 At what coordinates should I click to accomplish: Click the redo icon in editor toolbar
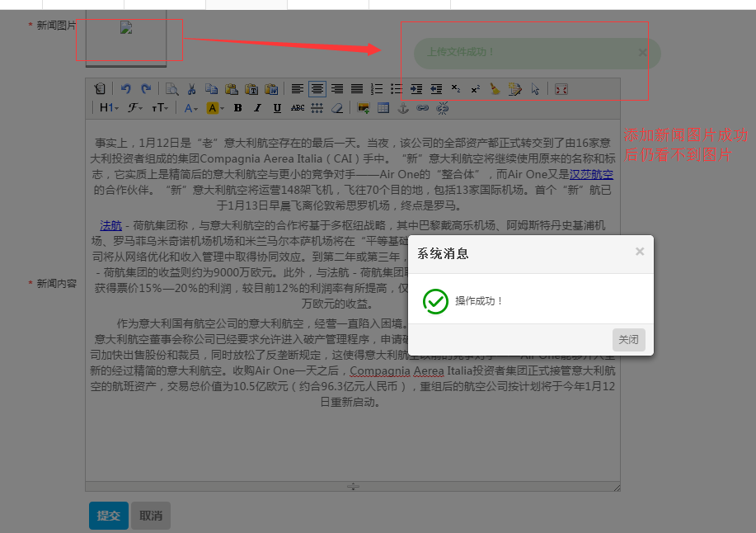(x=146, y=89)
